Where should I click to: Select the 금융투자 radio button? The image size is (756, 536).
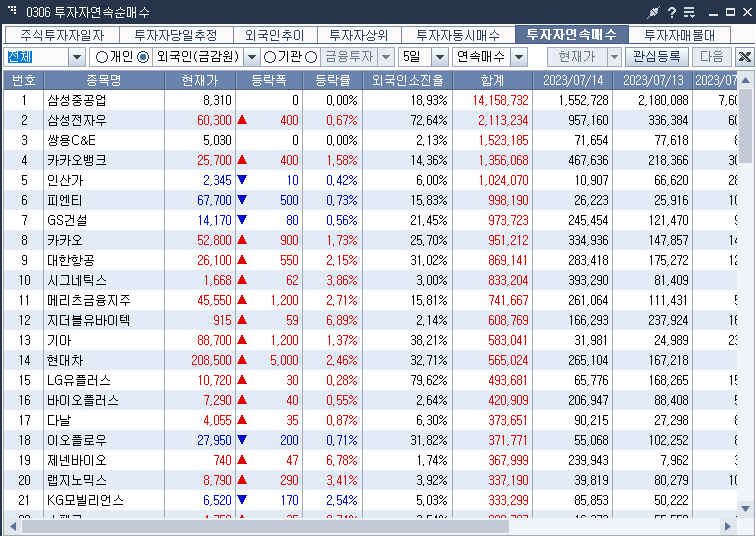tap(311, 57)
